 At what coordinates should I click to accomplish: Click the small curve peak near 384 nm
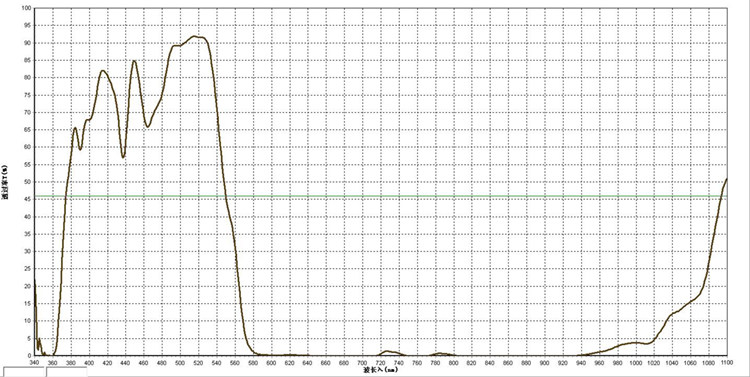pos(75,128)
